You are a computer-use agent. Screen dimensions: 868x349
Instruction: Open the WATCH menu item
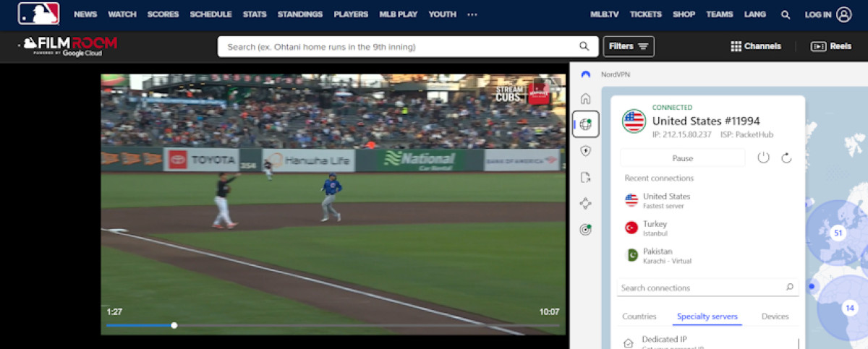point(122,14)
